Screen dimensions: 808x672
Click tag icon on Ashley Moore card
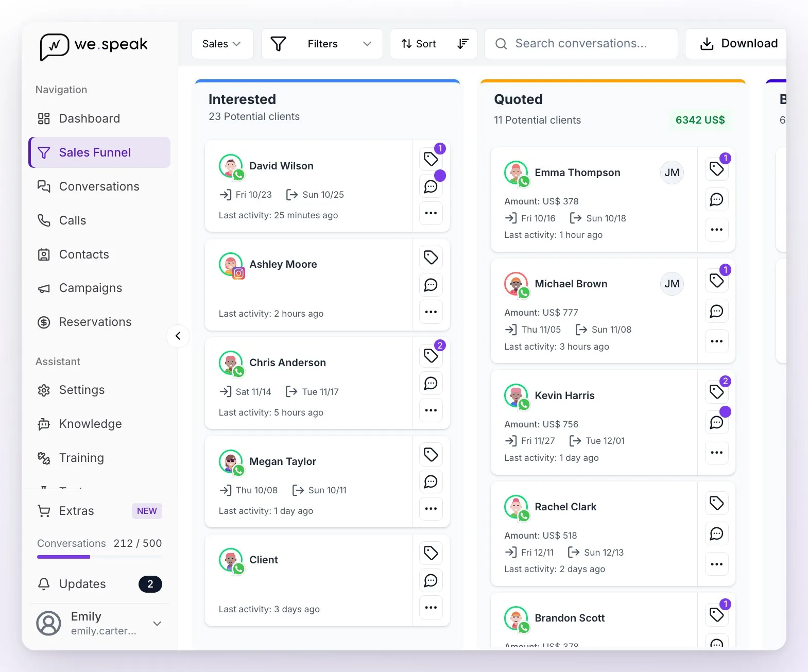pyautogui.click(x=431, y=257)
